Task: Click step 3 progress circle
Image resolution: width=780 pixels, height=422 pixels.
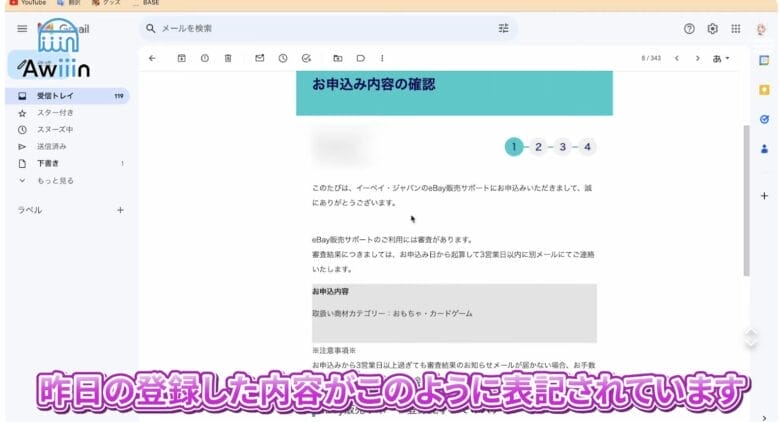Action: pos(563,147)
